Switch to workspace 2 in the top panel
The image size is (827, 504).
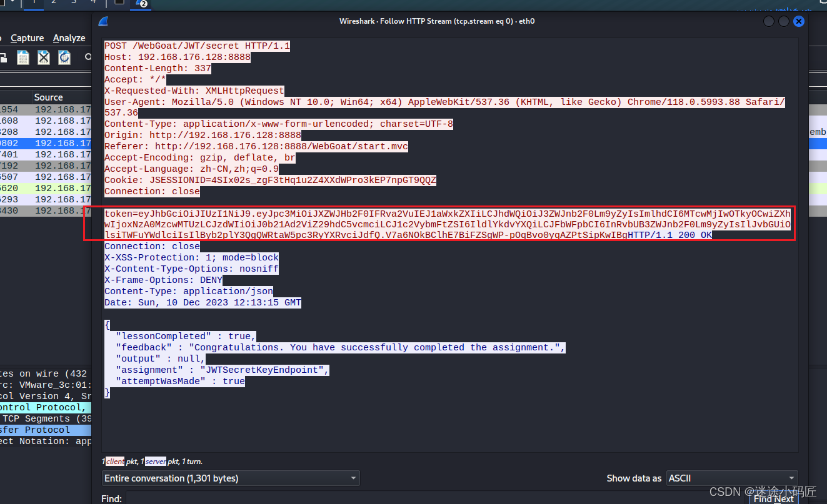pyautogui.click(x=54, y=2)
